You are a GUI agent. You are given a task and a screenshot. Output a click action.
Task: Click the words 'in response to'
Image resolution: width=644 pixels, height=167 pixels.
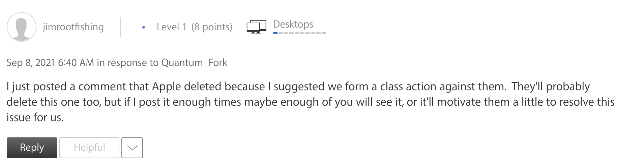[127, 63]
